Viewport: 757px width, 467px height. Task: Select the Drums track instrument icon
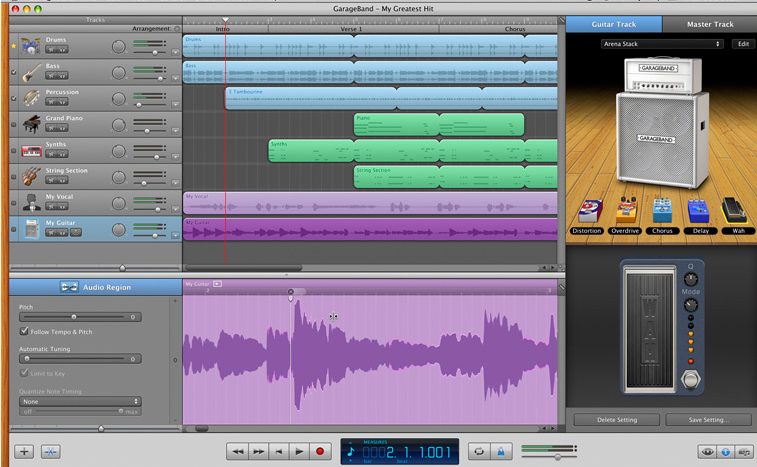[30, 46]
